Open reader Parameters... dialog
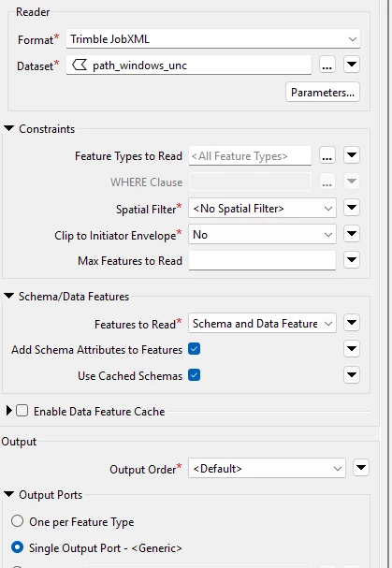The width and height of the screenshot is (392, 568). click(x=323, y=92)
